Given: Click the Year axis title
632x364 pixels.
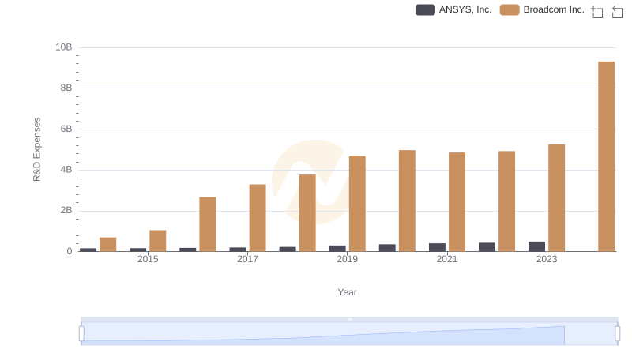Looking at the screenshot, I should (x=347, y=292).
